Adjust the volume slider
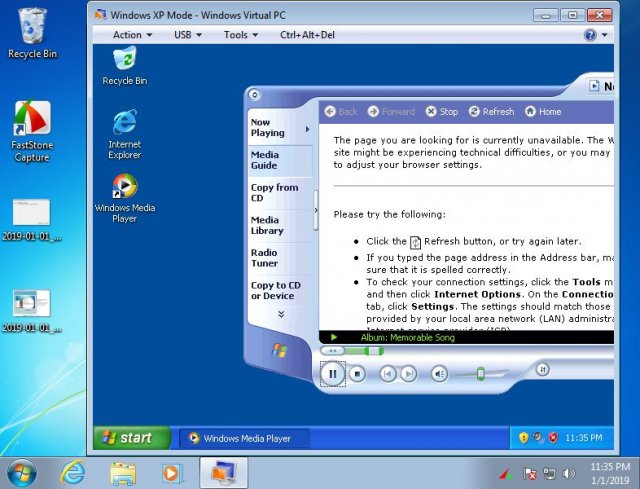This screenshot has height=489, width=640. click(x=480, y=374)
